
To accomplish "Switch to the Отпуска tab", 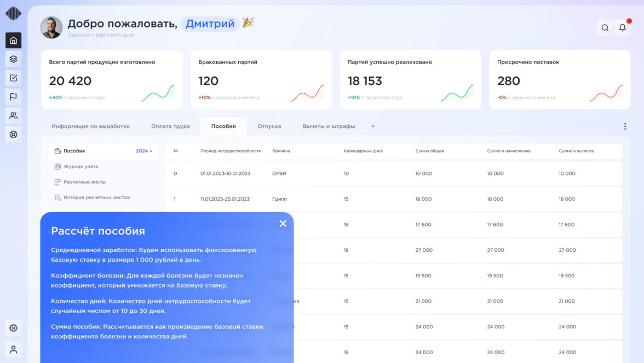I will click(x=269, y=126).
